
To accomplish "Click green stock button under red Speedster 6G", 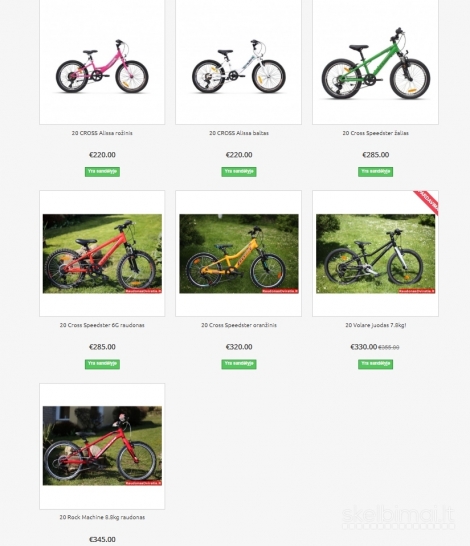I will (102, 364).
